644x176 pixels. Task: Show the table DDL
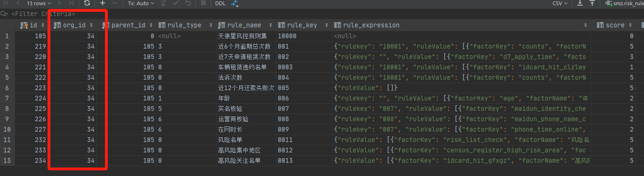click(x=220, y=3)
